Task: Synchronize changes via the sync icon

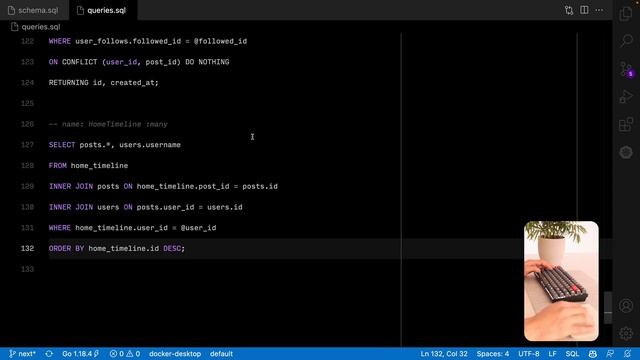Action: (49, 354)
